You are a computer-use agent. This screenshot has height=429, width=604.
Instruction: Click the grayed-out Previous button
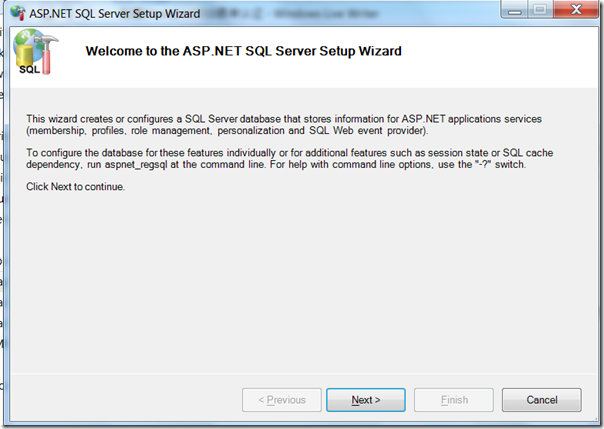tap(282, 400)
